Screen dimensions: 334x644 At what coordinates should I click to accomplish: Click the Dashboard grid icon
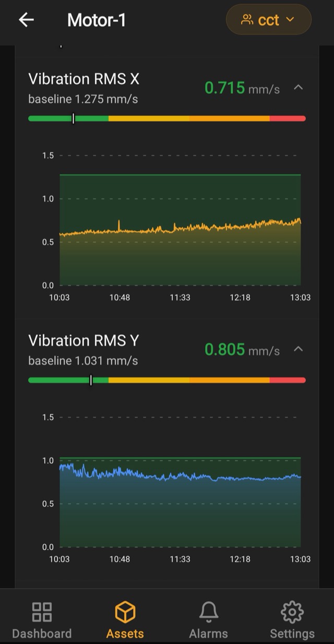42,612
